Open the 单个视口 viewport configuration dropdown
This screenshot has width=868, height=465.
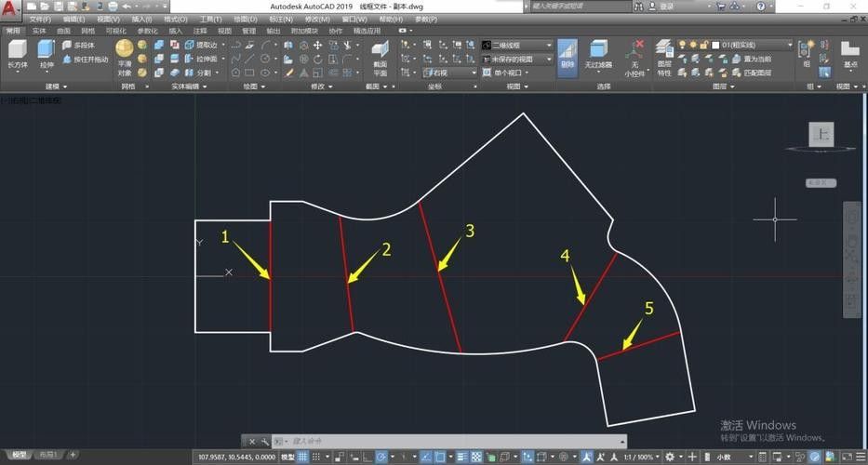click(x=506, y=73)
